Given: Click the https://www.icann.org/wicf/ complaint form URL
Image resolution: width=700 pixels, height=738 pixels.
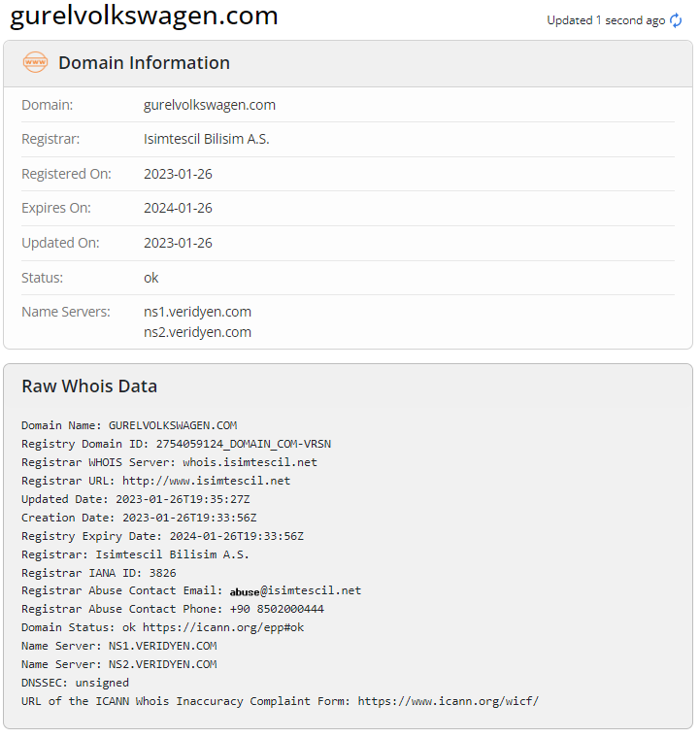Looking at the screenshot, I should click(x=449, y=701).
